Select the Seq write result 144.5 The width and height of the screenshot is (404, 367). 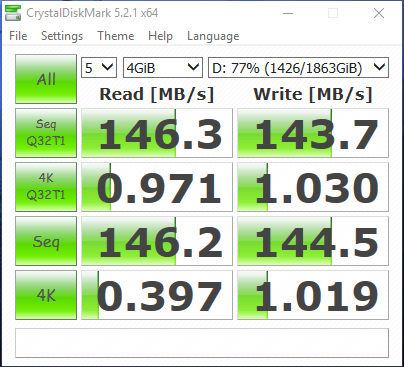click(313, 241)
